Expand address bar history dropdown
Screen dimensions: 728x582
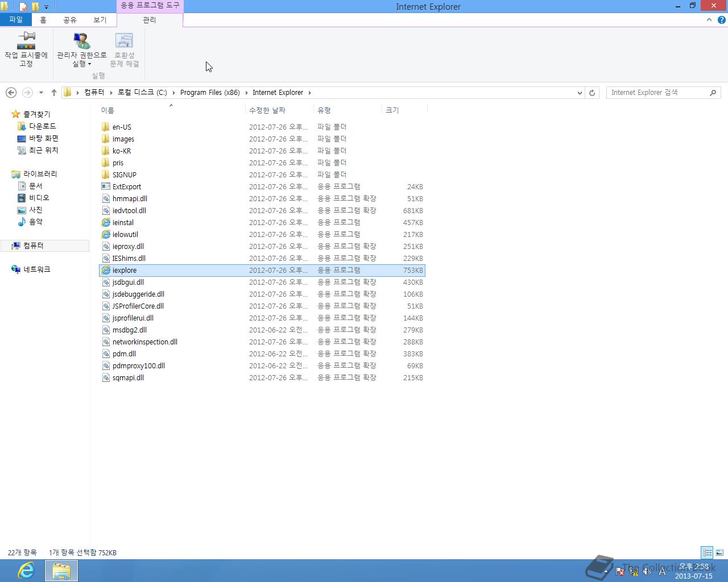click(580, 93)
